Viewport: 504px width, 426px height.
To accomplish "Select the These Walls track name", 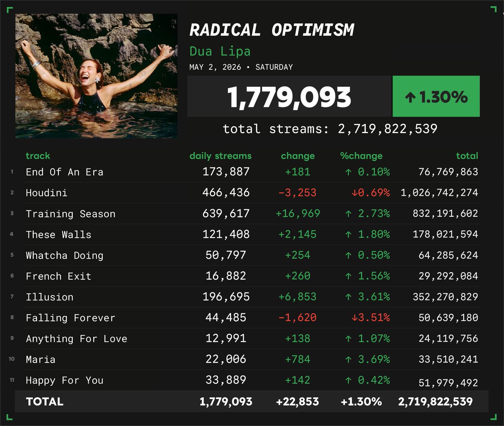I will coord(58,234).
